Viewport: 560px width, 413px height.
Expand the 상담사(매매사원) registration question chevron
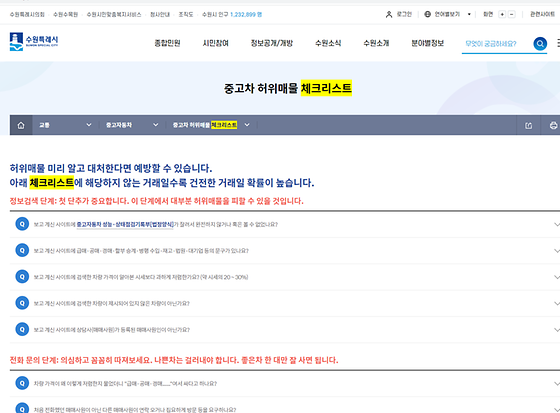[x=556, y=329]
